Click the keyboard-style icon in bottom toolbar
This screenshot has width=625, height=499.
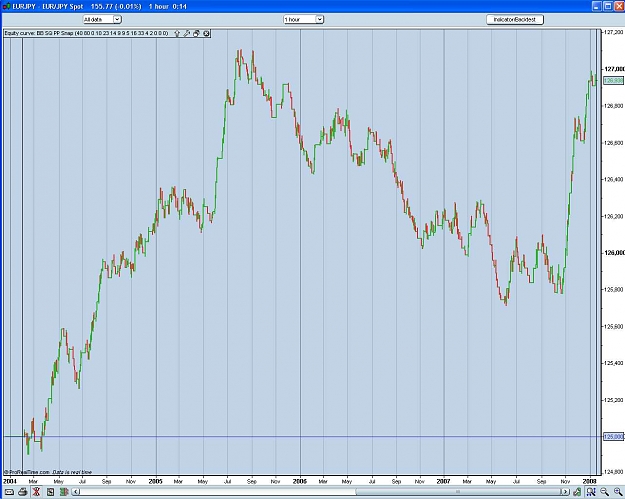[9, 492]
